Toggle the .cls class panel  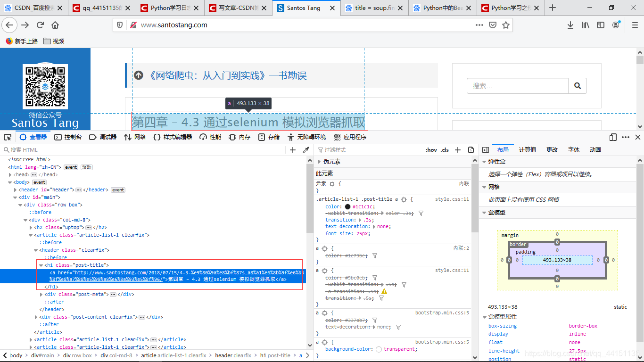(x=445, y=150)
